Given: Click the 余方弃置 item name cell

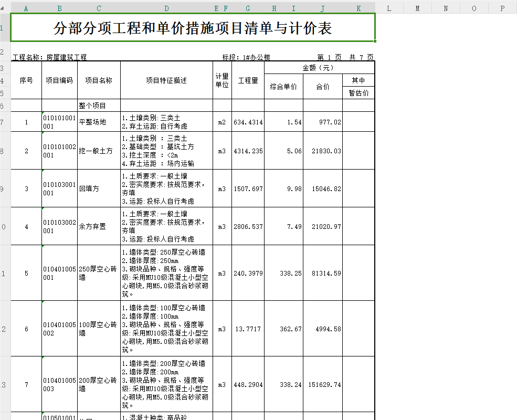Looking at the screenshot, I should pyautogui.click(x=99, y=226).
